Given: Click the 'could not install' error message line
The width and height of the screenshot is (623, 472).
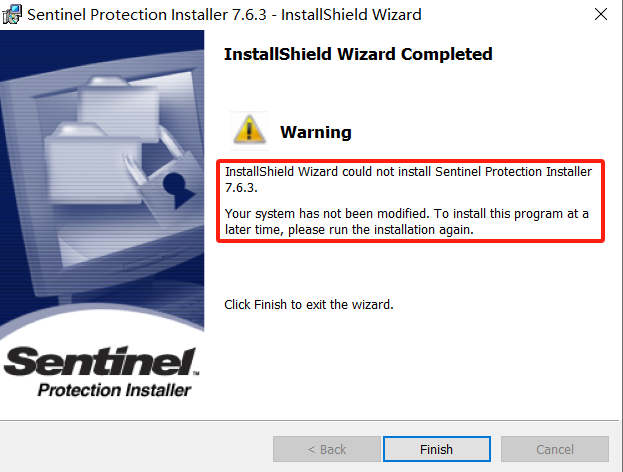Looking at the screenshot, I should (x=408, y=171).
